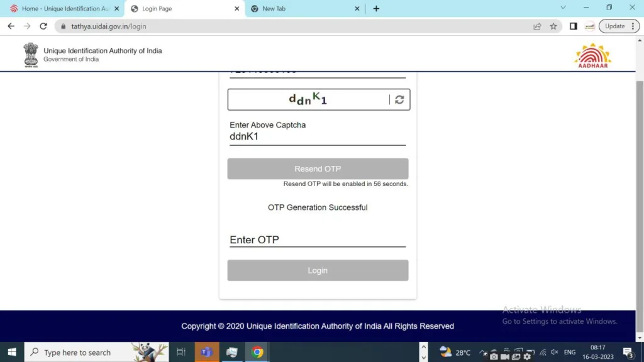Reload the page with the refresh icon

[43, 26]
